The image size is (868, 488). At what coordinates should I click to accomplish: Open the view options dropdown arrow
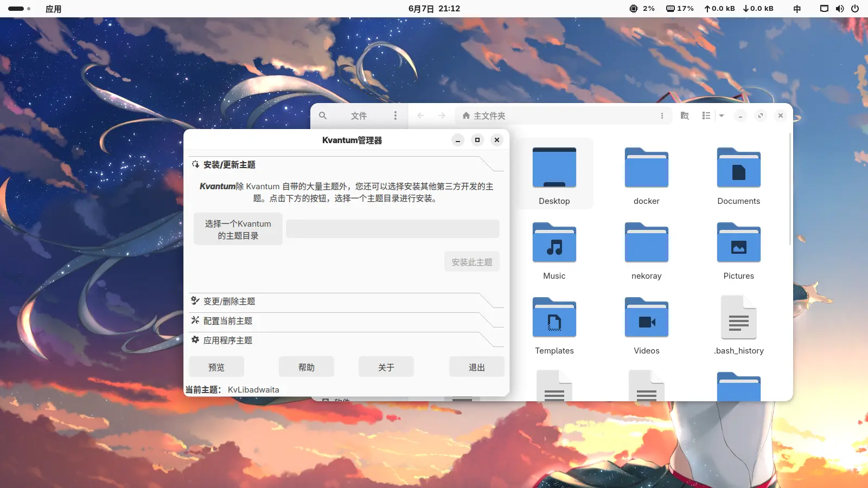click(722, 115)
